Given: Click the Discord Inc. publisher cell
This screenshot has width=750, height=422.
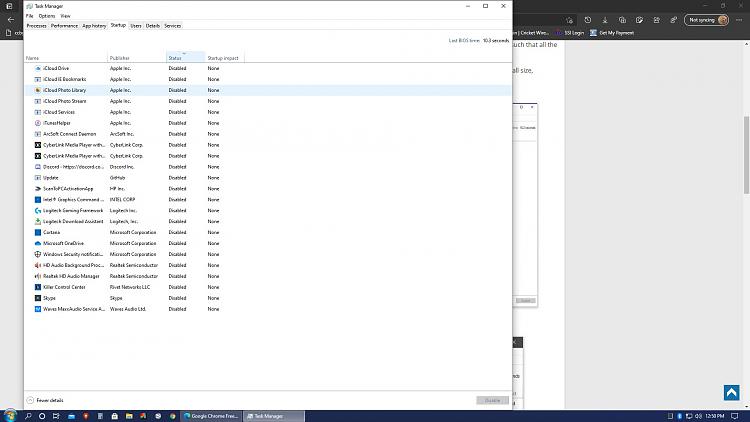Looking at the screenshot, I should pyautogui.click(x=122, y=167).
